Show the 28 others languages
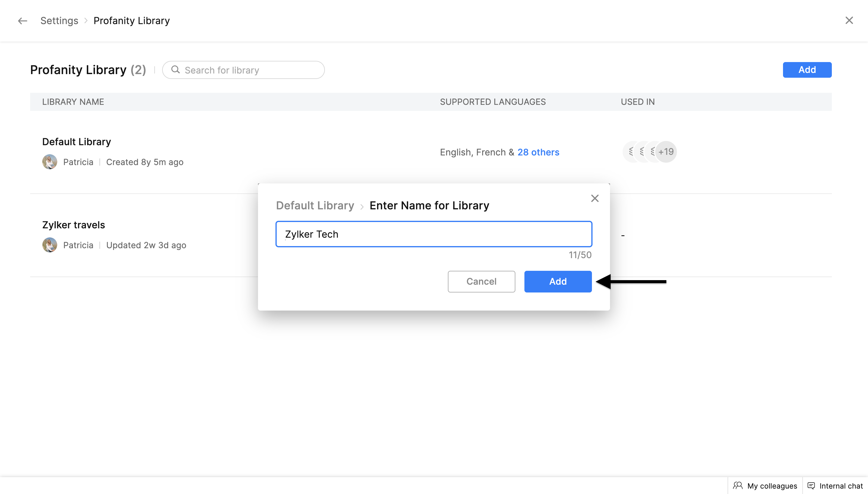 point(538,152)
